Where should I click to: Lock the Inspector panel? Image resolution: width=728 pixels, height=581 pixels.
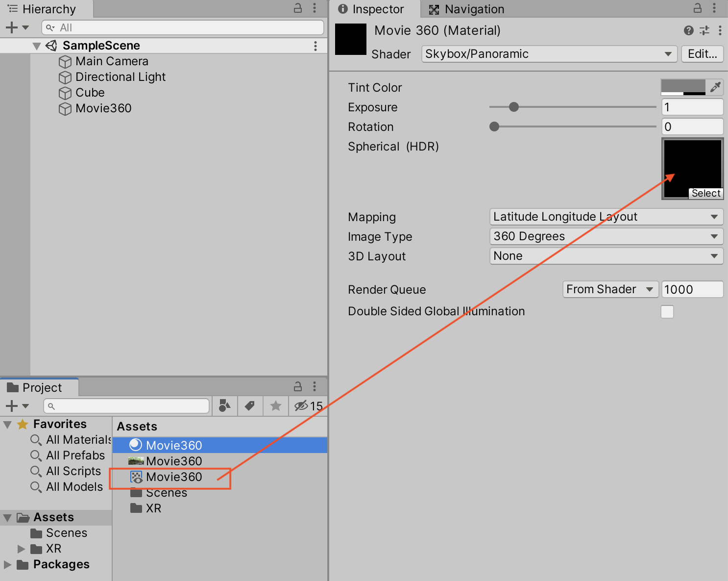(697, 8)
